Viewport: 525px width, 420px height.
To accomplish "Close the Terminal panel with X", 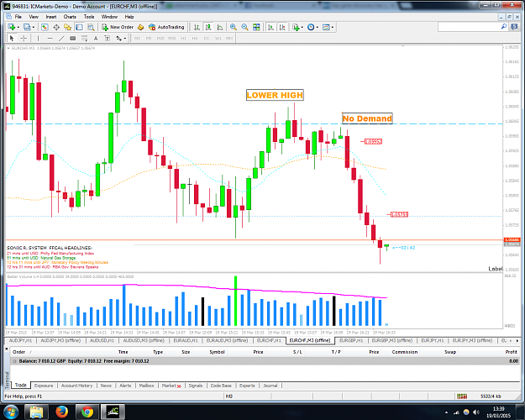I will coord(7,349).
